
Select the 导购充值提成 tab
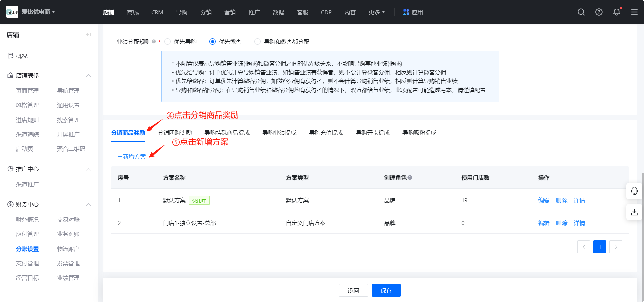[326, 133]
